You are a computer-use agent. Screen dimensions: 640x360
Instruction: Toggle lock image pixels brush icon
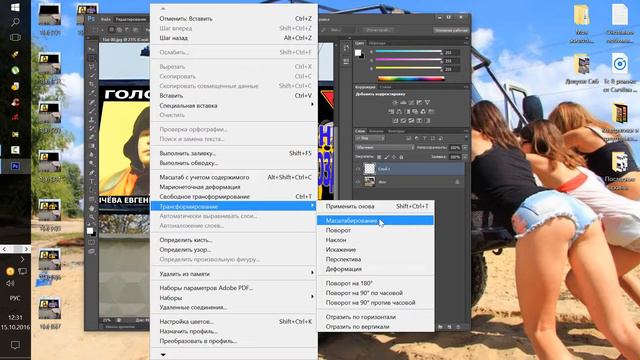coord(387,157)
